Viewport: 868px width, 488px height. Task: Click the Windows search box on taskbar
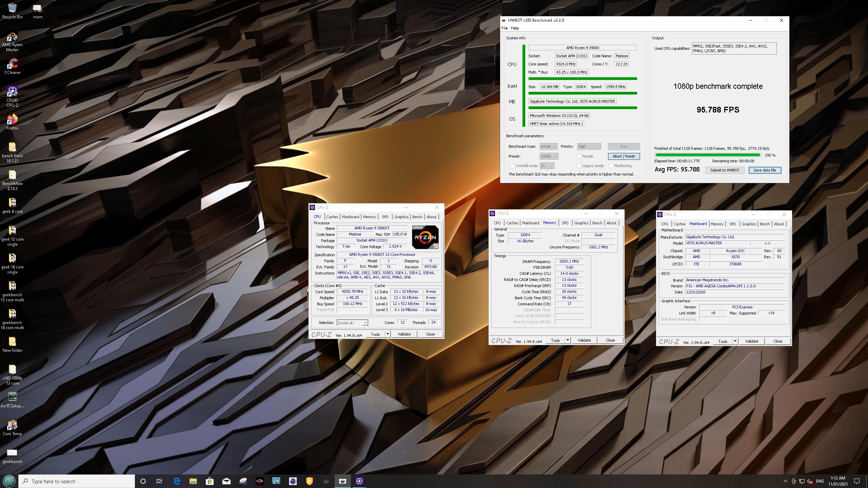point(77,481)
